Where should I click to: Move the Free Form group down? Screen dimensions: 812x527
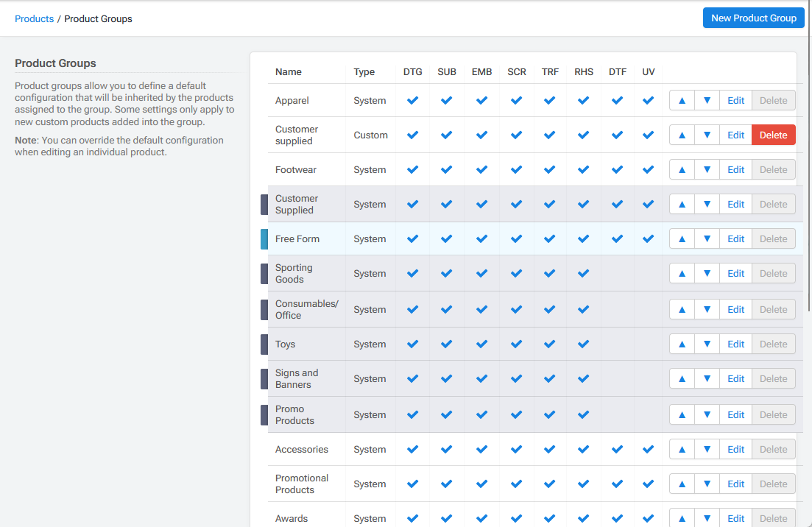pyautogui.click(x=707, y=238)
